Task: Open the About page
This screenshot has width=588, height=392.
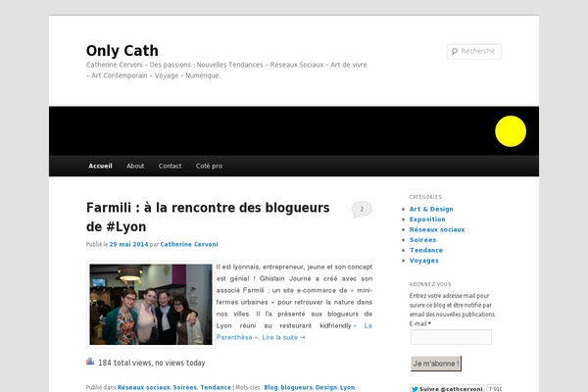Action: coord(135,166)
